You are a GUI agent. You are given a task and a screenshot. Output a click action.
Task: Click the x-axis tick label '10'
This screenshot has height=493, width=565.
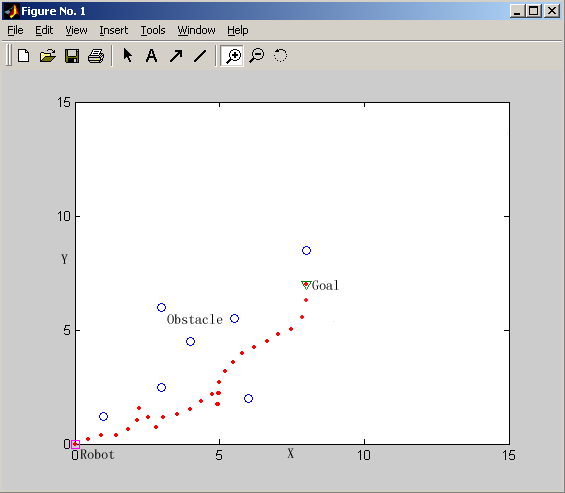pyautogui.click(x=364, y=456)
